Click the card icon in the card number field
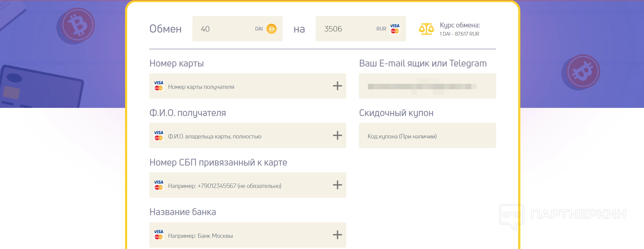 159,86
